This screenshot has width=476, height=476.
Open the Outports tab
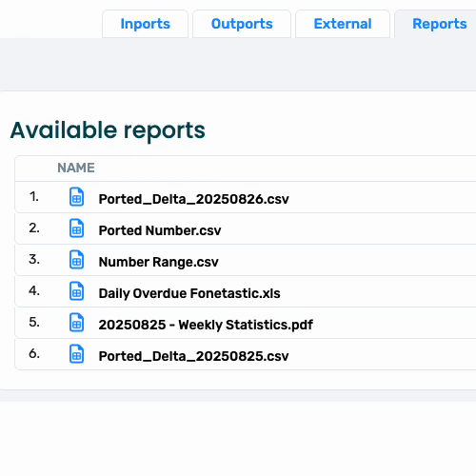pos(242,24)
